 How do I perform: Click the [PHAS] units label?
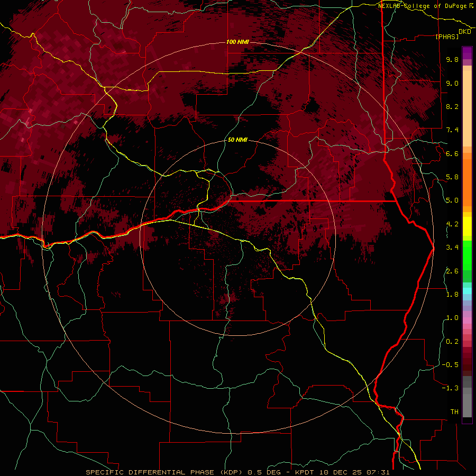(447, 37)
